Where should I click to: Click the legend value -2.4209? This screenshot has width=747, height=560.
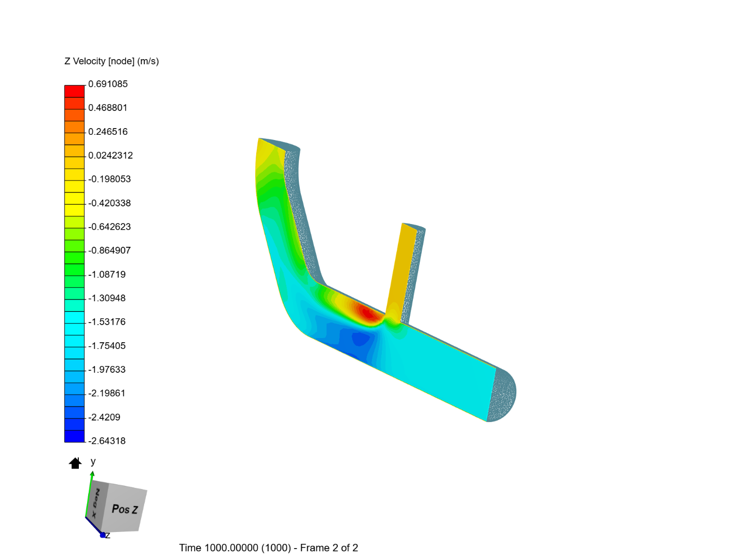click(104, 417)
